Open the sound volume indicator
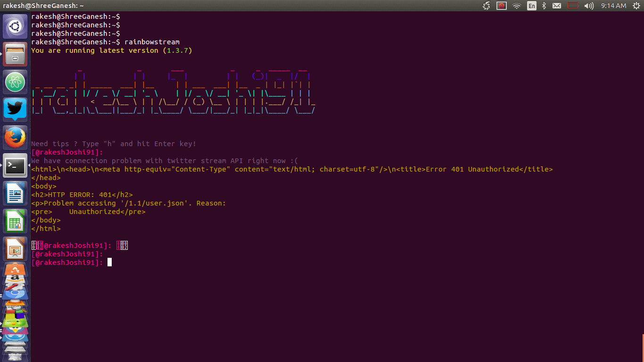The height and width of the screenshot is (362, 644). click(589, 6)
